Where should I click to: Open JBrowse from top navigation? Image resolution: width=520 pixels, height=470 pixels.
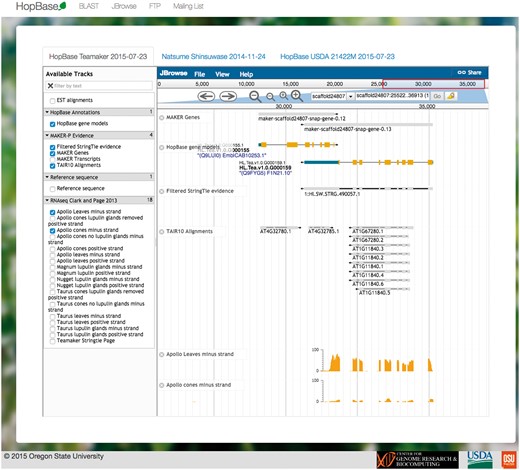(x=124, y=6)
